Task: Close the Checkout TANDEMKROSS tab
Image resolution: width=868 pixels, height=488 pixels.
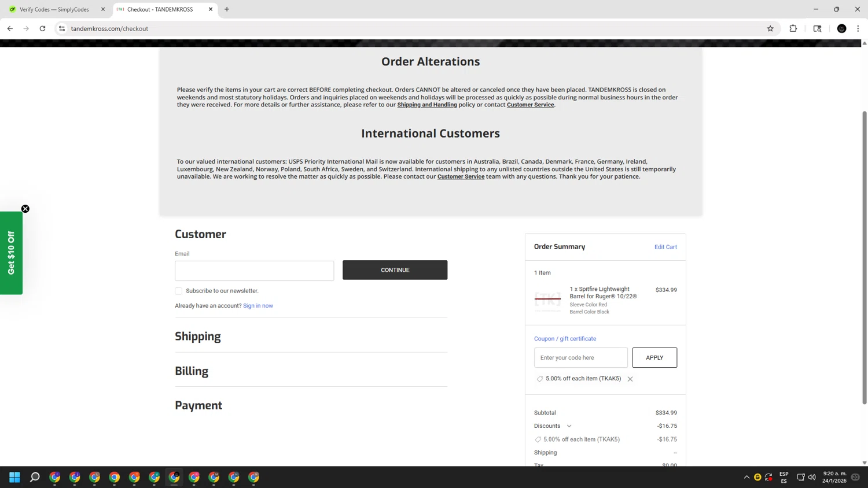Action: [211, 9]
